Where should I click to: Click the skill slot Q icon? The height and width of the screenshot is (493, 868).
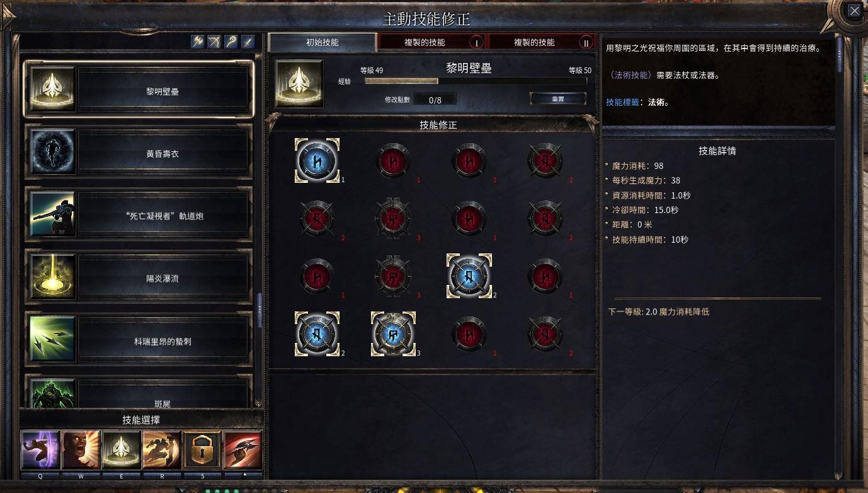click(40, 450)
